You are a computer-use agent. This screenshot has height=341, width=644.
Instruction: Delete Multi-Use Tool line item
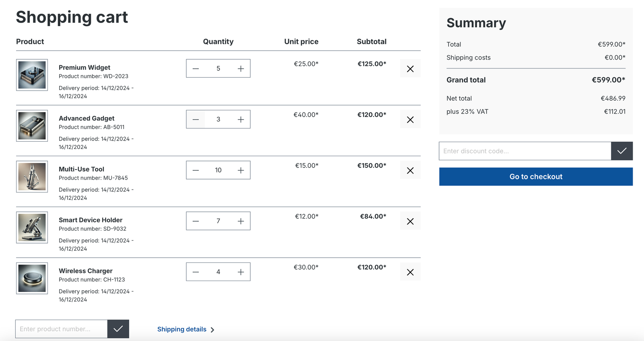click(410, 170)
